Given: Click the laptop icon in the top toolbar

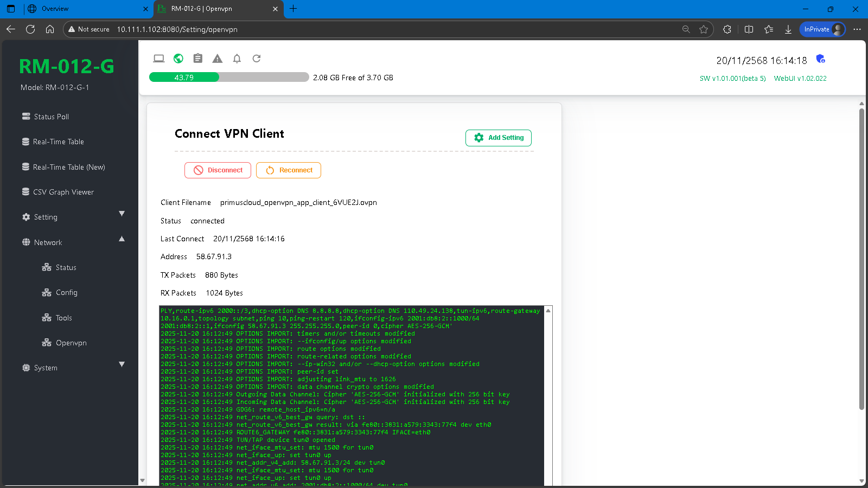Looking at the screenshot, I should click(158, 59).
